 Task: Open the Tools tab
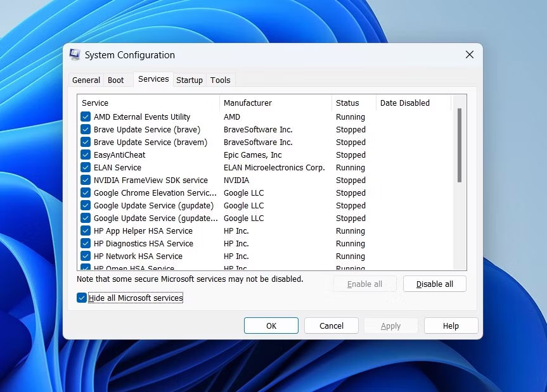tap(220, 80)
